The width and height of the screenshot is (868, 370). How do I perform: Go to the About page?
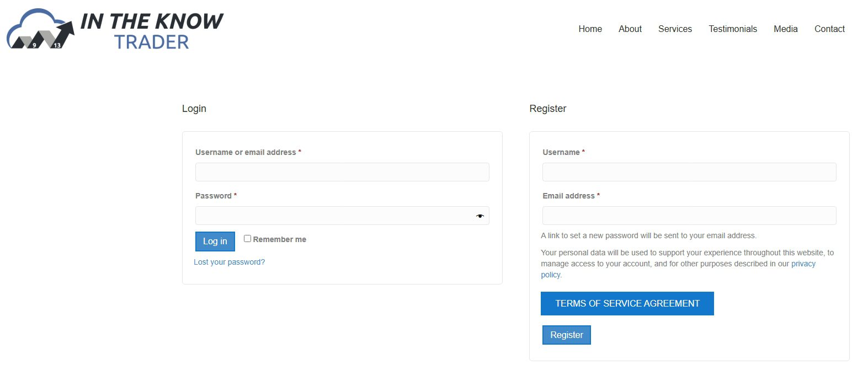[x=630, y=29]
